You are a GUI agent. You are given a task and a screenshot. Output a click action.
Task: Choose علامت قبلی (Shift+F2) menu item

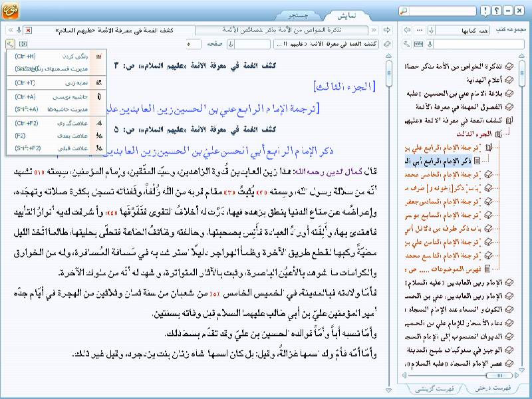pyautogui.click(x=57, y=148)
